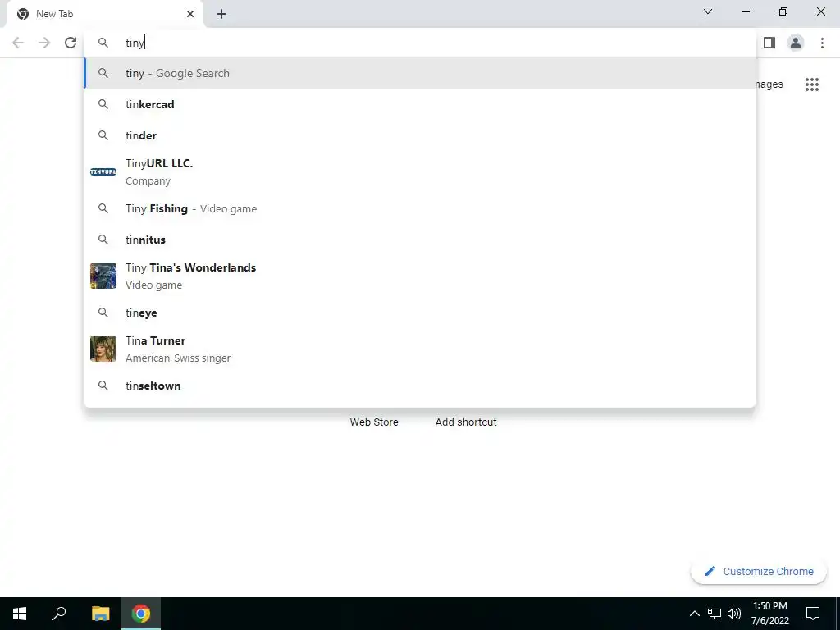
Task: Click the search icon beside Tiny Fishing
Action: [103, 208]
